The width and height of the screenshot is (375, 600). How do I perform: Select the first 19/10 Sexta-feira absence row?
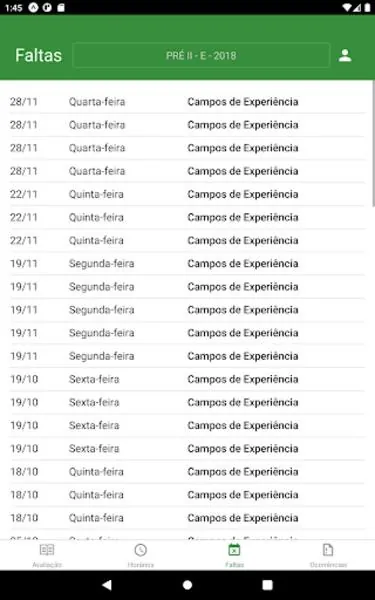tap(188, 379)
